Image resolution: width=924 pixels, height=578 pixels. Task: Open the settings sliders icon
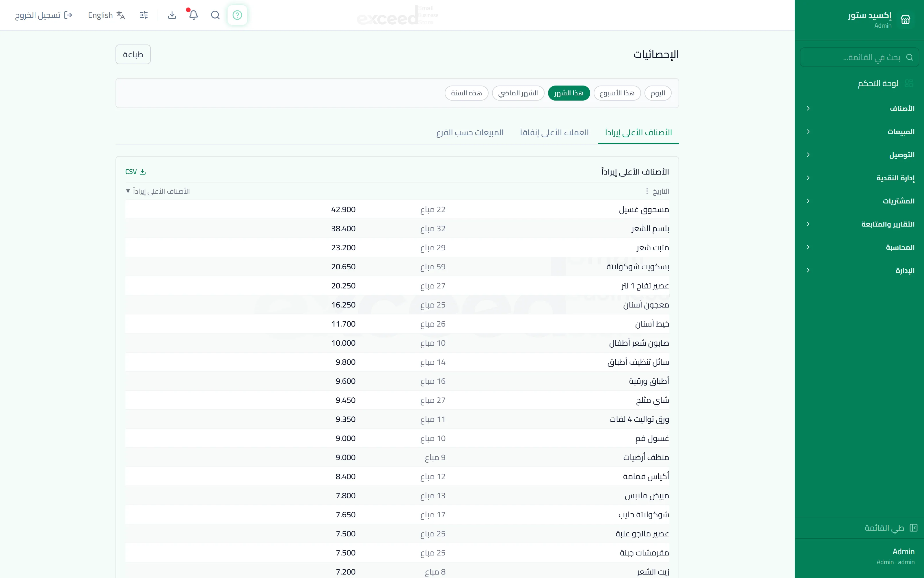point(144,15)
